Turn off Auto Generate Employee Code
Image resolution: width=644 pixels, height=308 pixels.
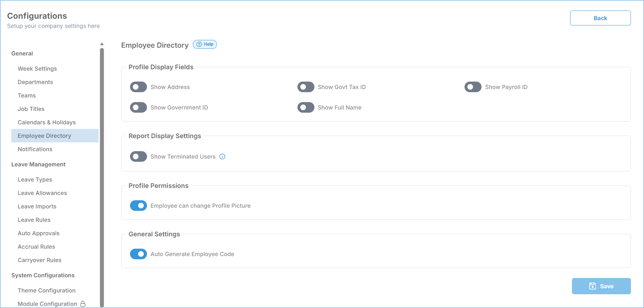click(x=138, y=254)
